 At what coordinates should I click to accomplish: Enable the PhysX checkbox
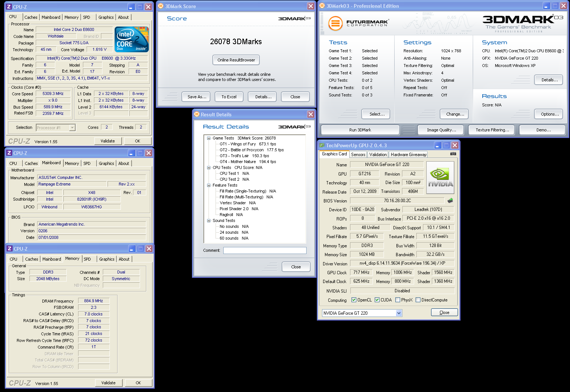(x=398, y=300)
